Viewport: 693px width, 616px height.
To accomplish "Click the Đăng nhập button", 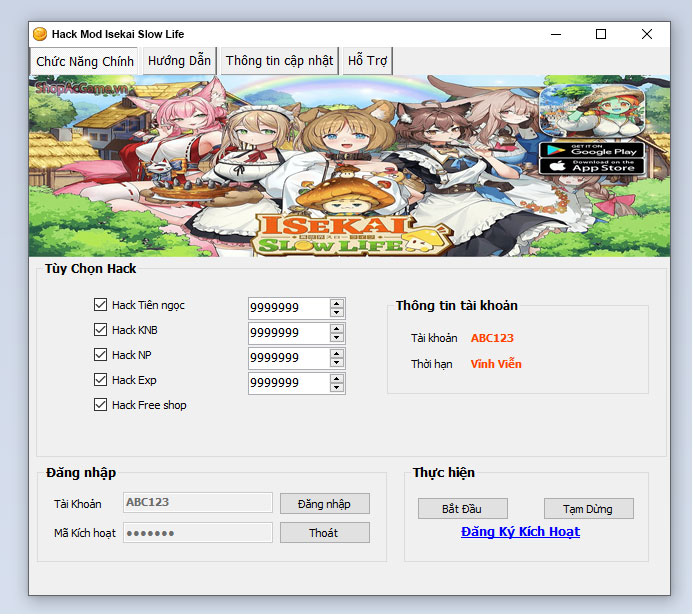I will click(x=324, y=504).
